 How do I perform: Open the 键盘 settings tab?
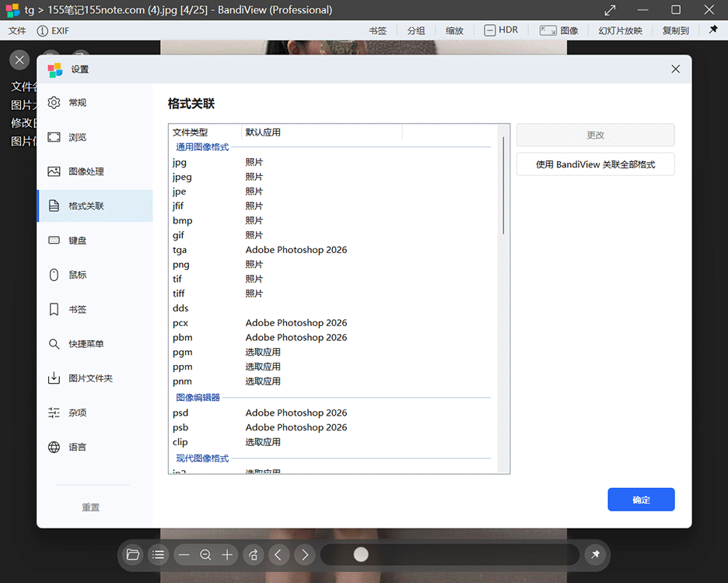click(x=77, y=241)
